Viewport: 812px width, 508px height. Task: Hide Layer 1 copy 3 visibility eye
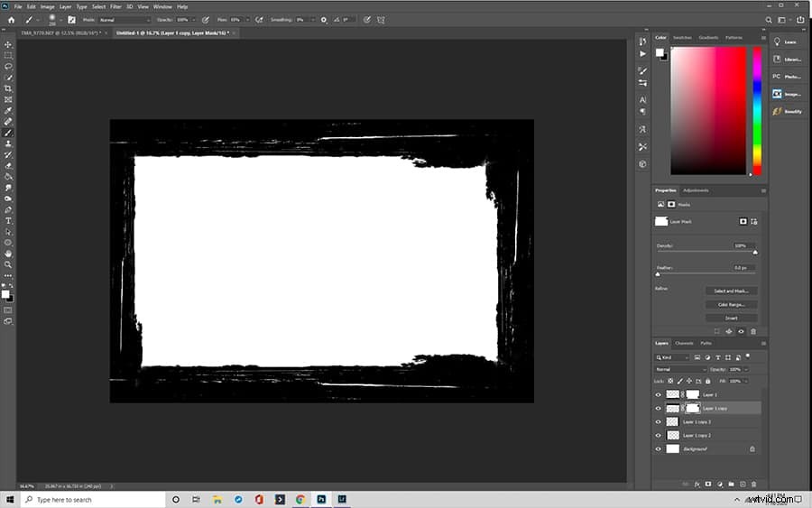coord(659,421)
